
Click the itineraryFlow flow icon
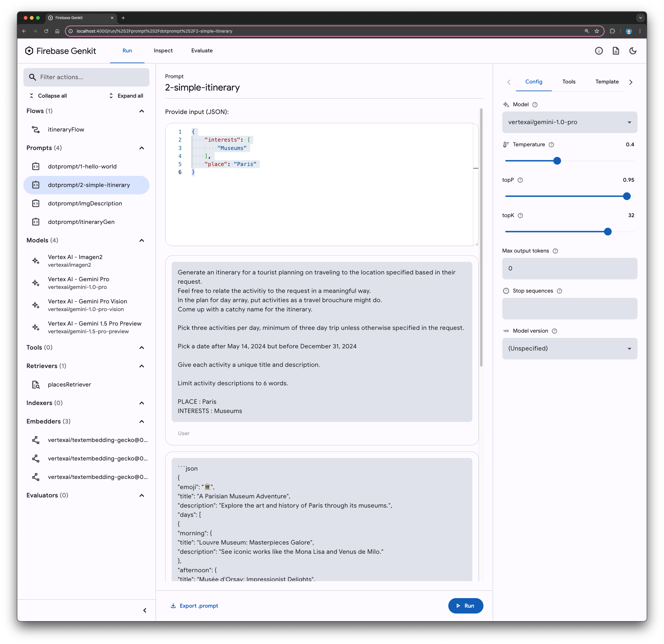click(37, 128)
